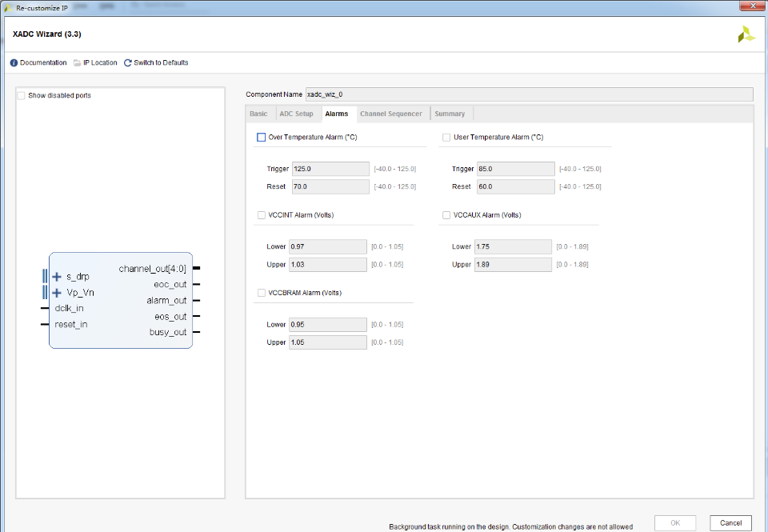Click the IP Location link
The height and width of the screenshot is (532, 768).
tap(100, 62)
